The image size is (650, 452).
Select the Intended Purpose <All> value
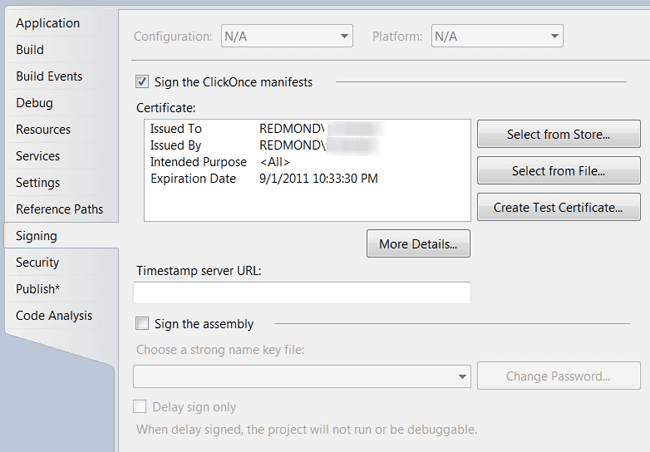click(x=275, y=162)
